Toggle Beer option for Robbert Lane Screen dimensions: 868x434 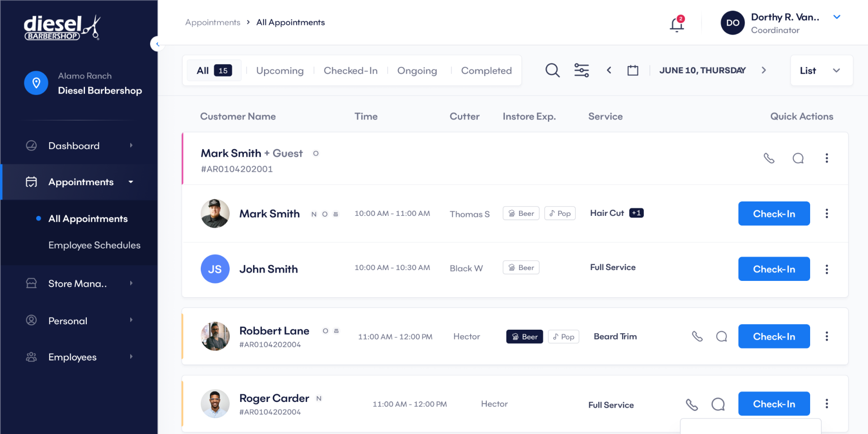pyautogui.click(x=524, y=336)
